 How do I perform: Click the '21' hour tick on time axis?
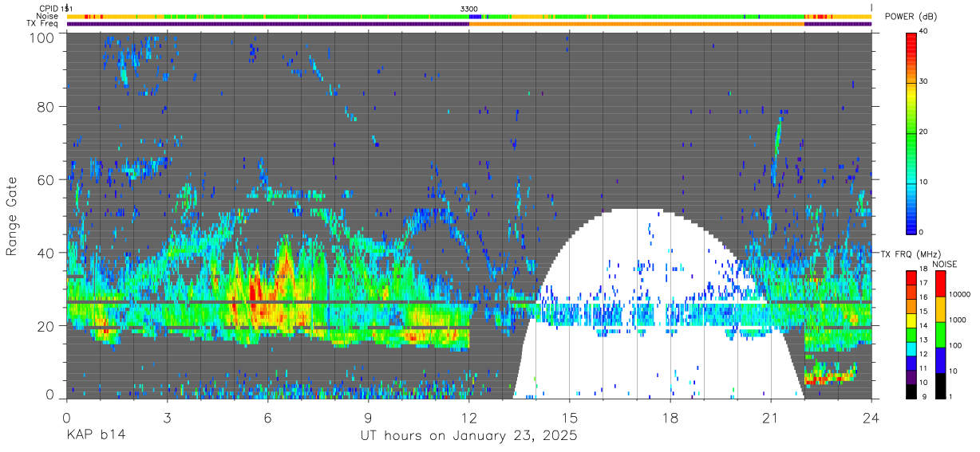click(771, 417)
